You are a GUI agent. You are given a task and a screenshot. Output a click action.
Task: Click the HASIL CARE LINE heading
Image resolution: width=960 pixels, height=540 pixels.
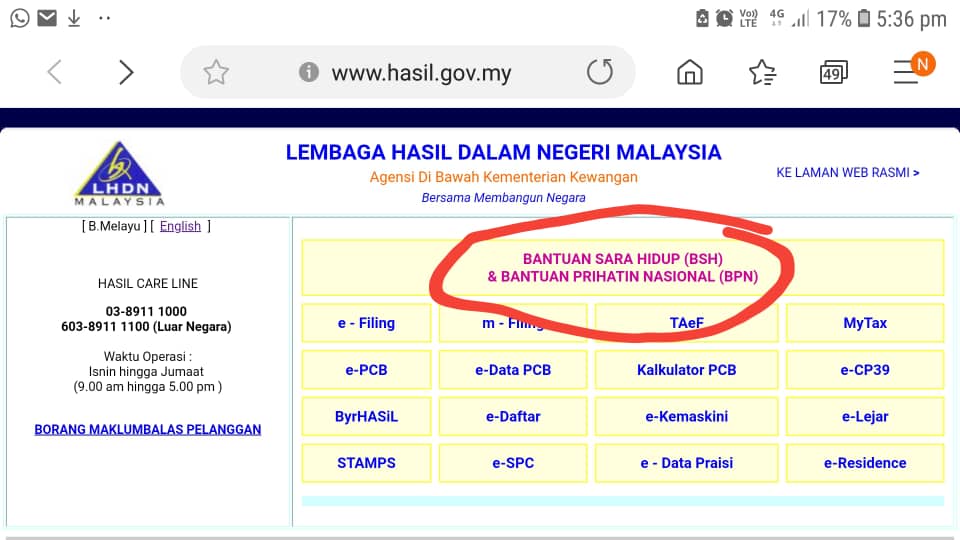click(148, 283)
